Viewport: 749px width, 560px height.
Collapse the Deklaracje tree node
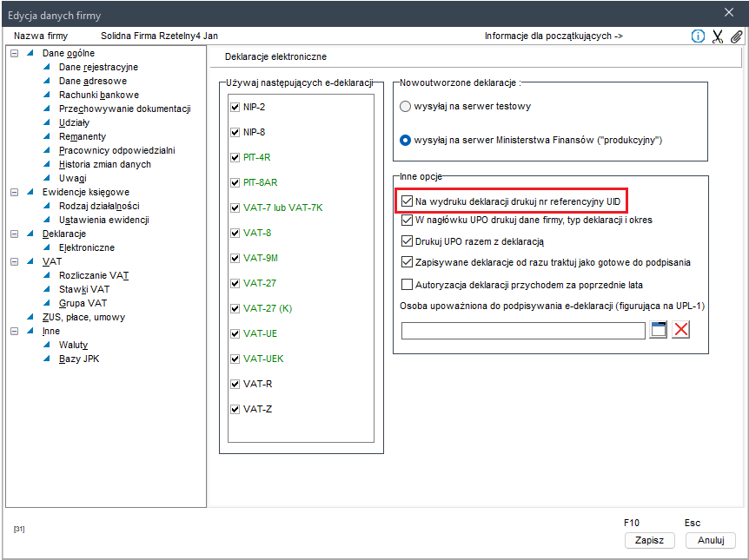coord(14,234)
